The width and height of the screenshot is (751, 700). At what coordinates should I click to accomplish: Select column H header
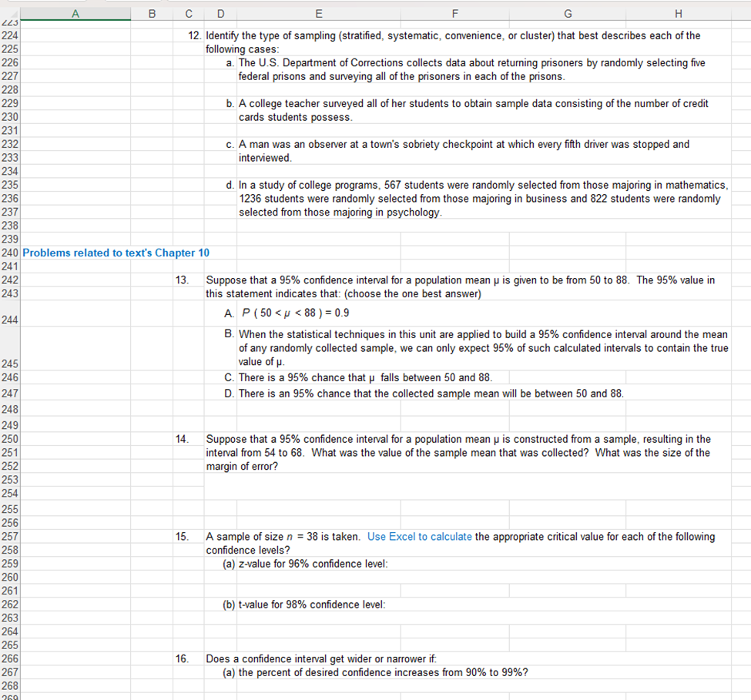click(x=678, y=13)
